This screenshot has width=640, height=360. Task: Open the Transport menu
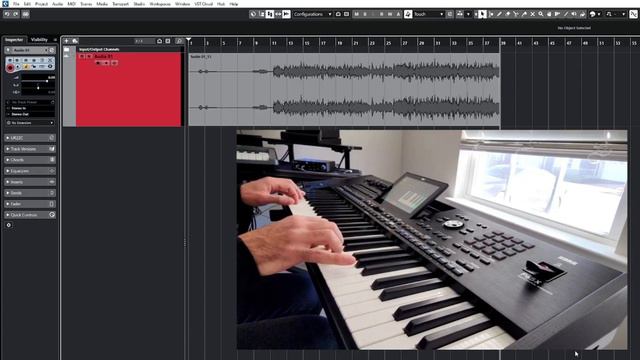[120, 4]
